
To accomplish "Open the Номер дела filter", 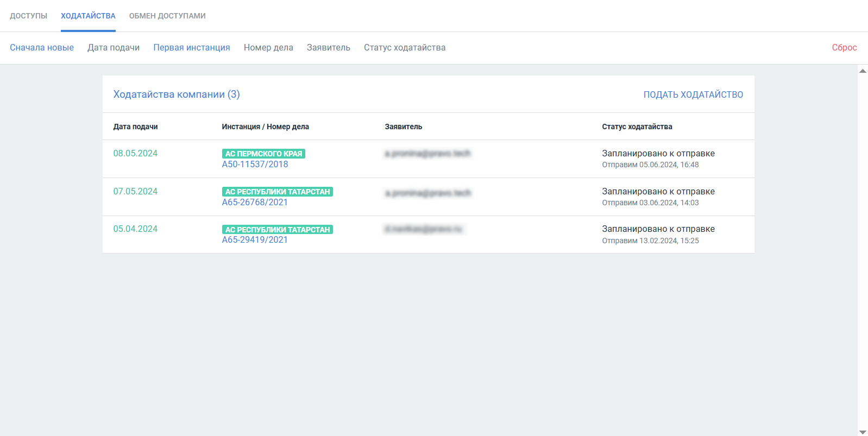I will [x=268, y=48].
